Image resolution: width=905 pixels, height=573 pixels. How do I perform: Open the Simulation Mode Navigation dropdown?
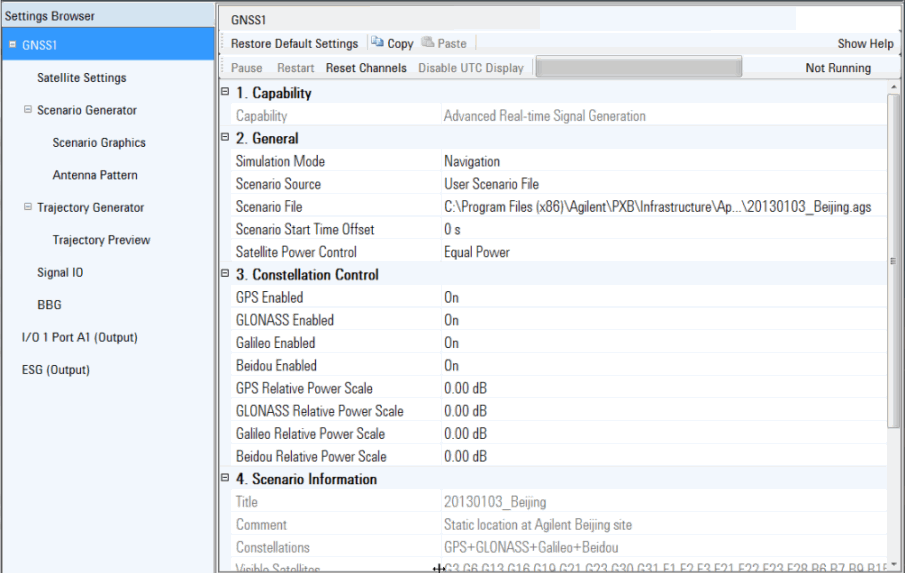(x=472, y=162)
